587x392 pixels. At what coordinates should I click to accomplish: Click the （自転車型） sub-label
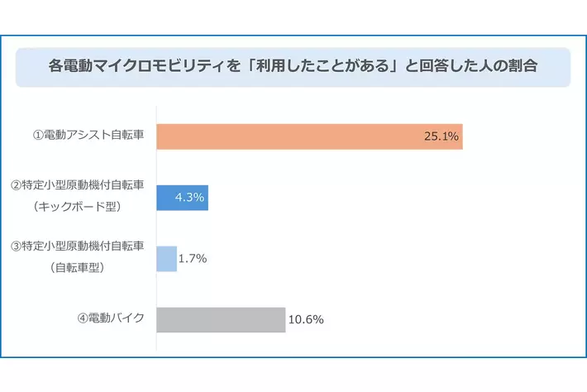[78, 268]
